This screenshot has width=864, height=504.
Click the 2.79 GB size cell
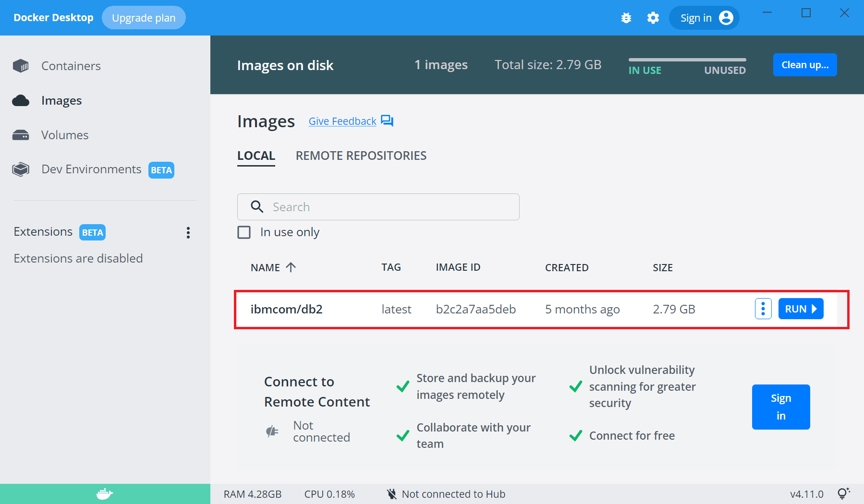(x=674, y=309)
